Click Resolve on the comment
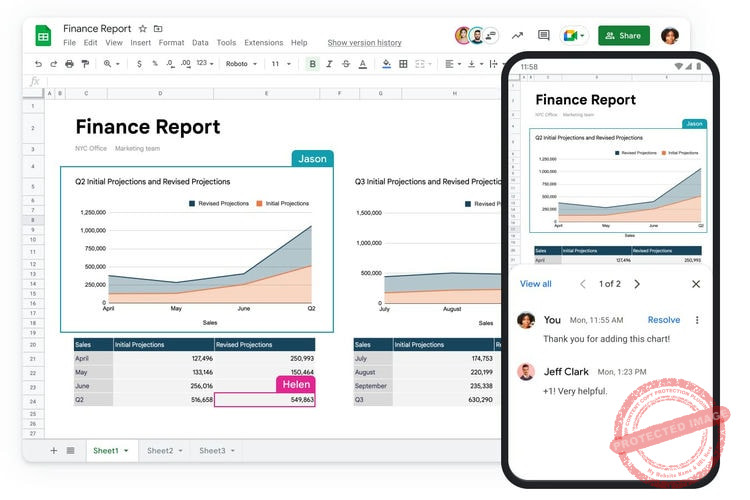 [x=664, y=320]
